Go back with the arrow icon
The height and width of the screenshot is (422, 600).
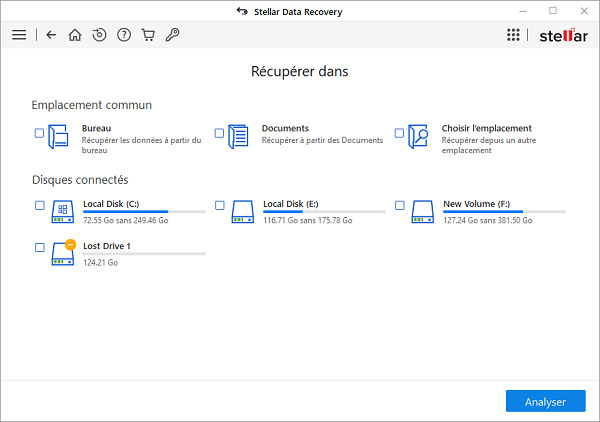[x=52, y=35]
